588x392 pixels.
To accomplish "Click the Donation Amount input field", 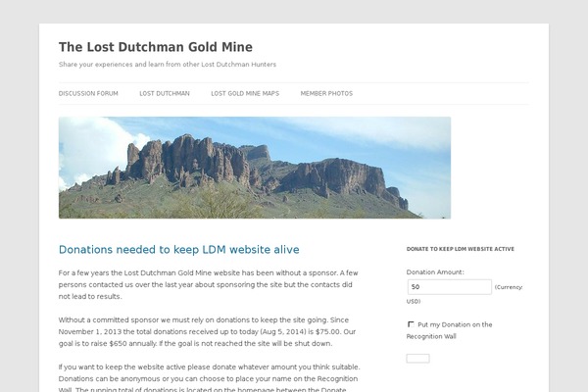I will pos(449,287).
